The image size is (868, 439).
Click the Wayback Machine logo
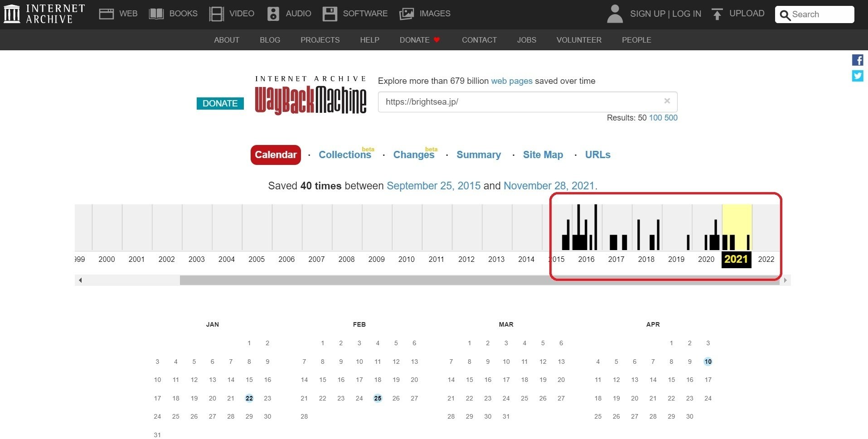tap(310, 95)
